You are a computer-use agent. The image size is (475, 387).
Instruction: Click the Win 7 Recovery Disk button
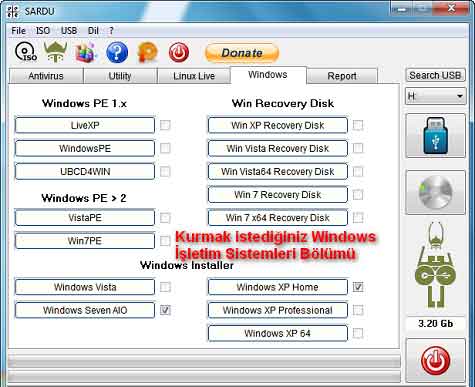click(x=278, y=194)
